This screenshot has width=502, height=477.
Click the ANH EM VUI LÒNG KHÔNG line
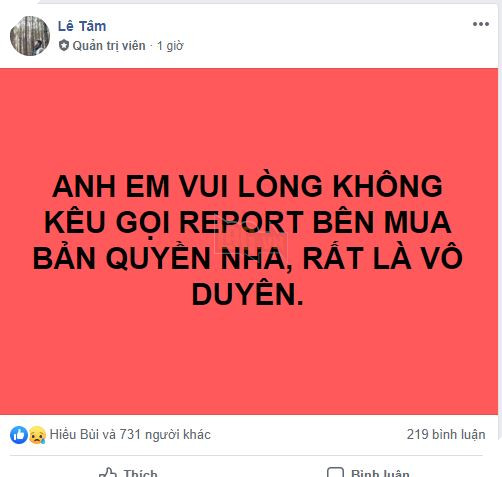(248, 186)
